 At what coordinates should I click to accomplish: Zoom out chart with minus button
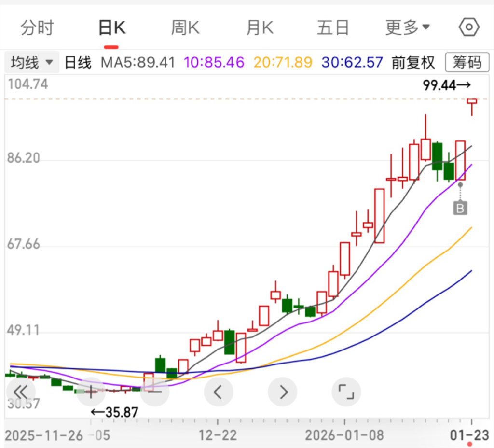(x=155, y=392)
